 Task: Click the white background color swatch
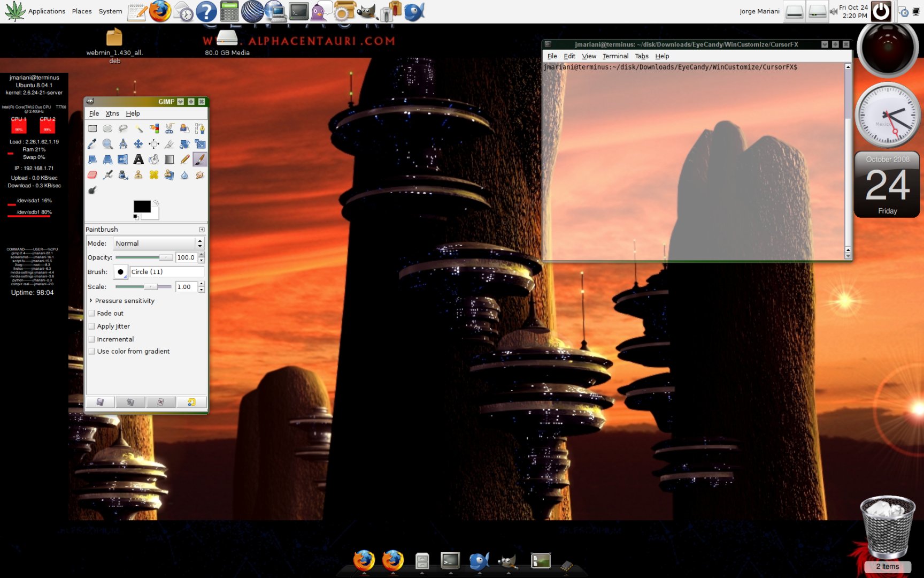tap(155, 215)
